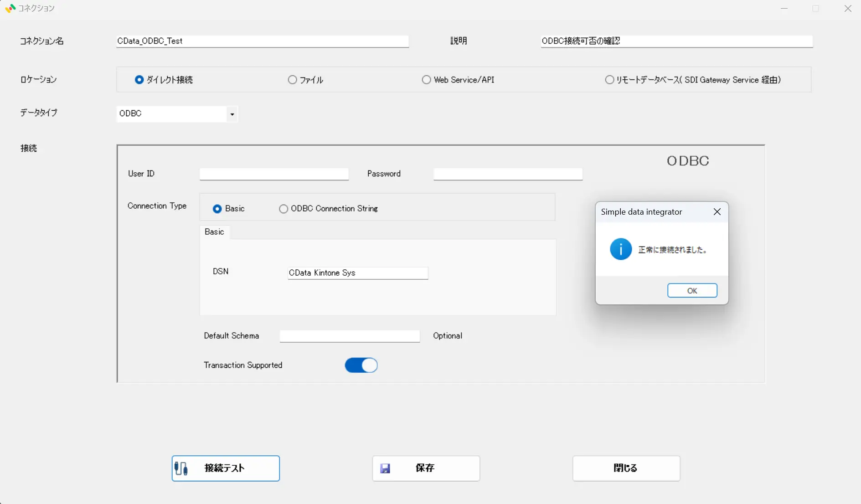861x504 pixels.
Task: Disable the Transaction Supported toggle
Action: coord(361,365)
